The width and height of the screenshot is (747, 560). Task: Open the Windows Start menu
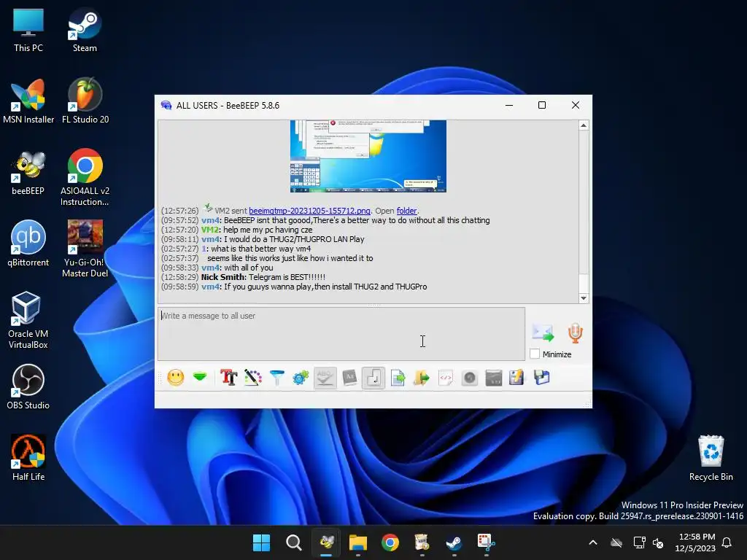(262, 542)
